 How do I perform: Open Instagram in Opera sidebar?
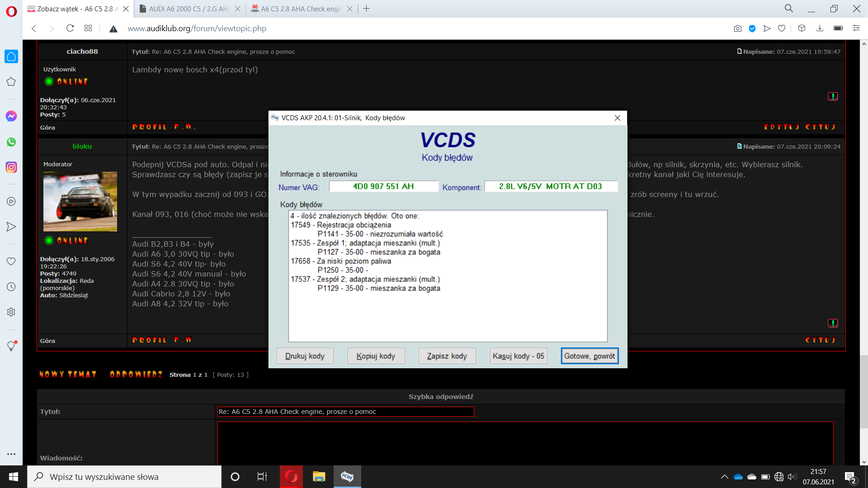[11, 167]
